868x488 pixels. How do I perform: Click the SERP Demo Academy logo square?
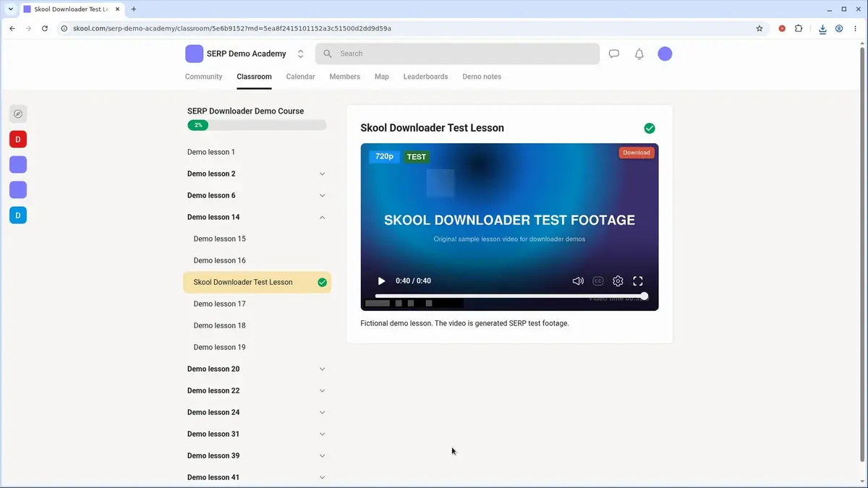pos(194,53)
